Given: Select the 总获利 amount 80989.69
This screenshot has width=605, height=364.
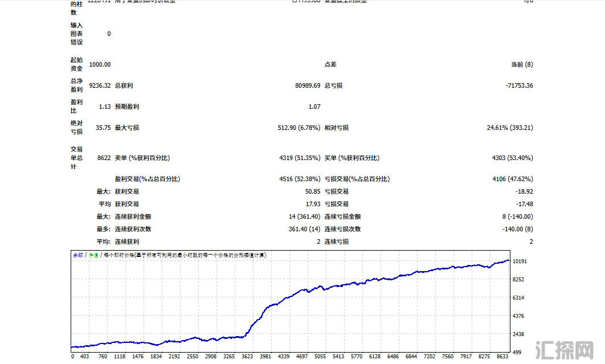Looking at the screenshot, I should click(x=308, y=85).
